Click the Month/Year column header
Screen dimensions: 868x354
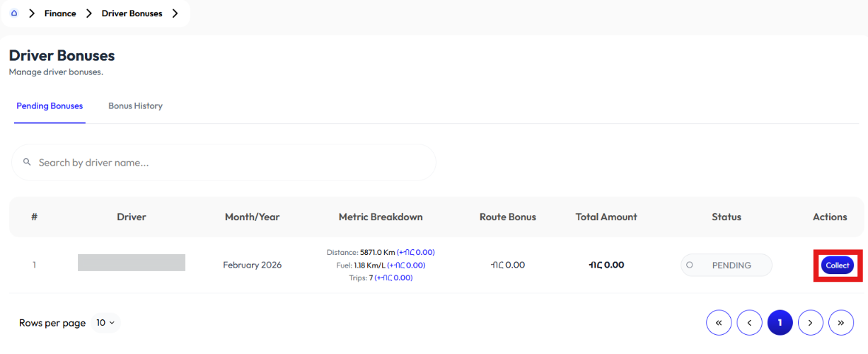(252, 217)
